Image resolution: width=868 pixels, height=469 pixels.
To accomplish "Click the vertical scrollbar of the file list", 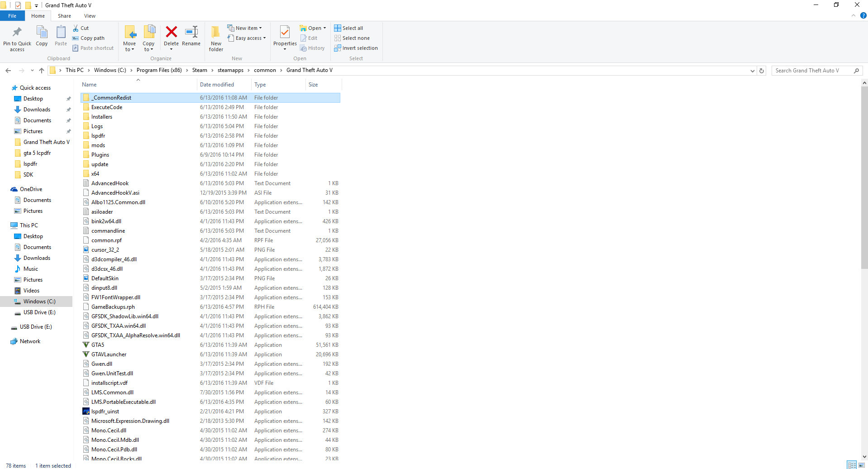I will pyautogui.click(x=864, y=177).
